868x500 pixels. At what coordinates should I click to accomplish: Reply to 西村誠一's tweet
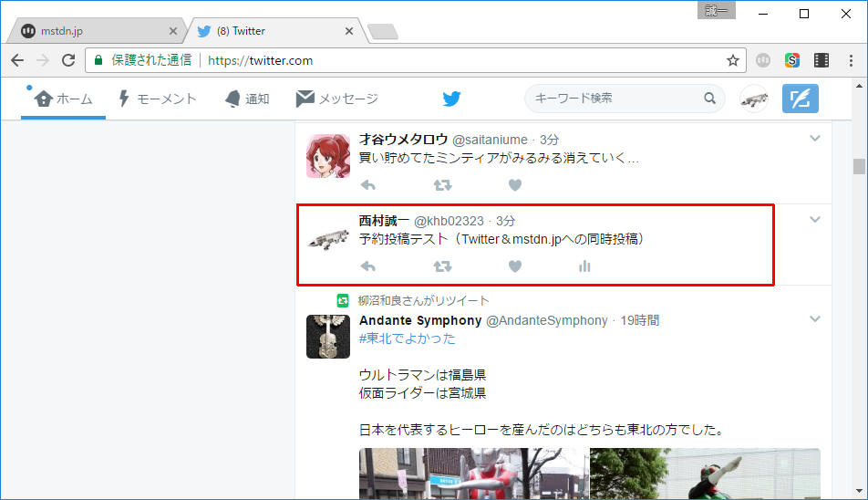(x=368, y=266)
